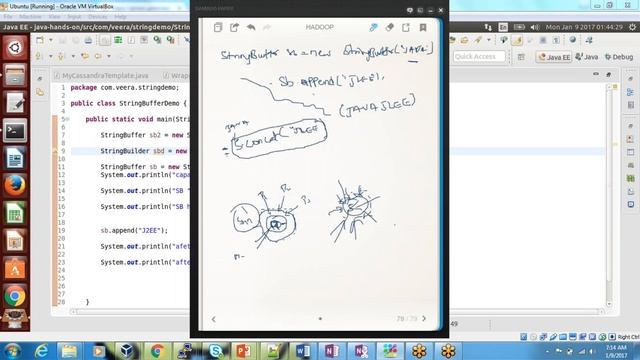Select the pen tool in notes app
Viewport: 640px width, 360px height.
(x=373, y=27)
